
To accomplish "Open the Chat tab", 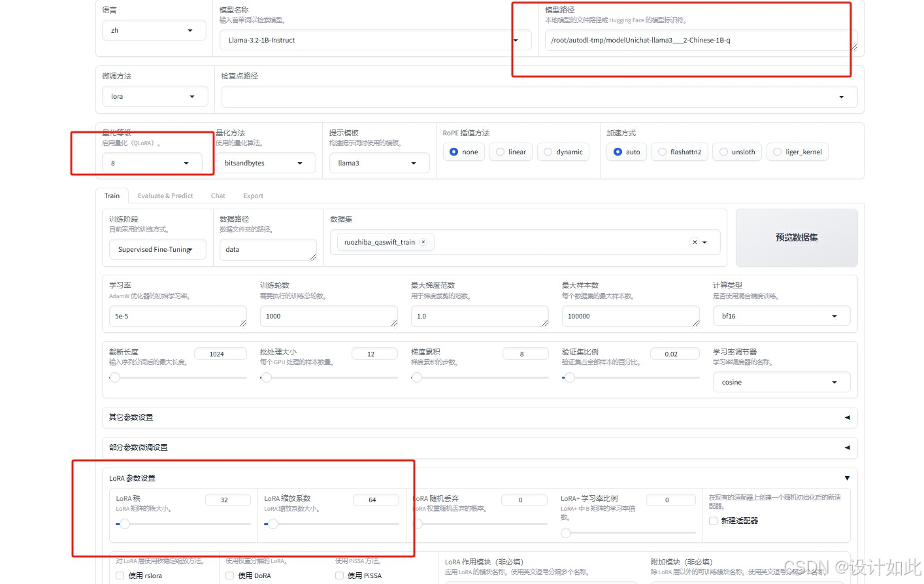I will coord(218,196).
